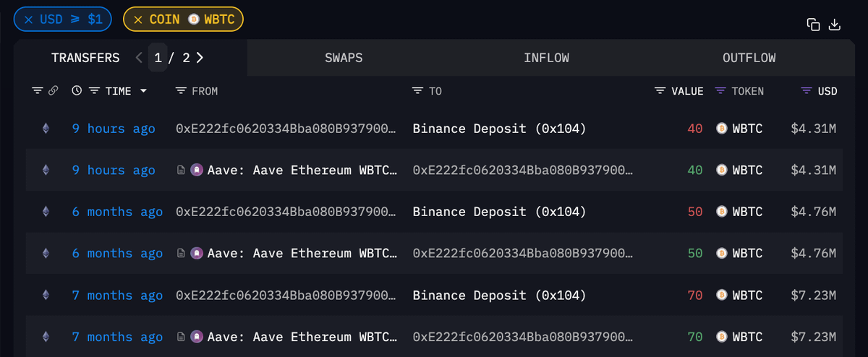Click Ethereum chain icon in first row
Screen dimensions: 868x357
click(x=46, y=129)
